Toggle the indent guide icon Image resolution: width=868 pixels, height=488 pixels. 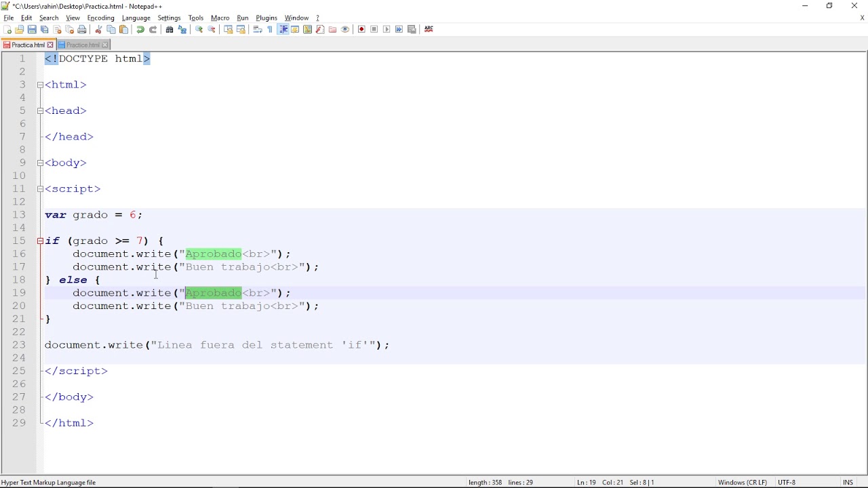[x=283, y=29]
